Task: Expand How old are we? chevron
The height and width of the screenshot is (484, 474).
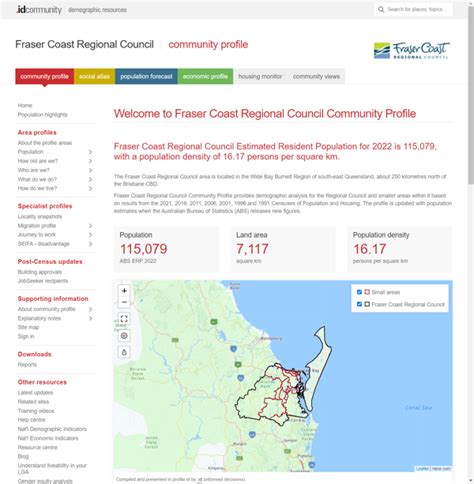Action: pos(90,161)
